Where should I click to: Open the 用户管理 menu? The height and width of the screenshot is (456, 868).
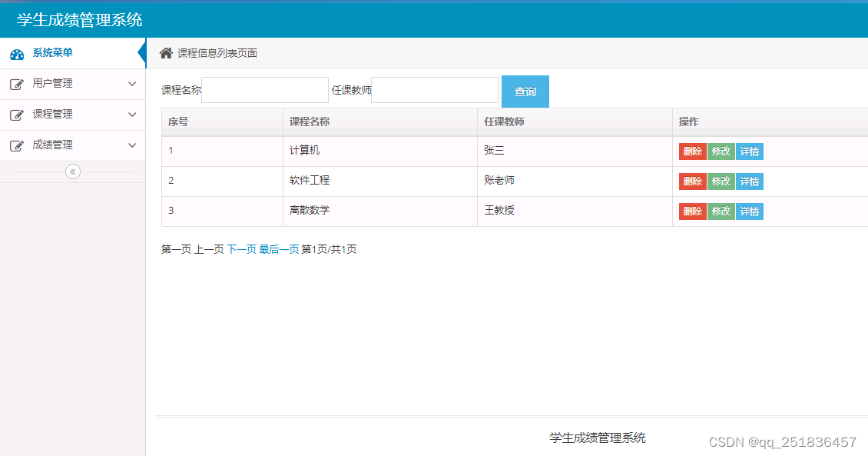(x=72, y=85)
